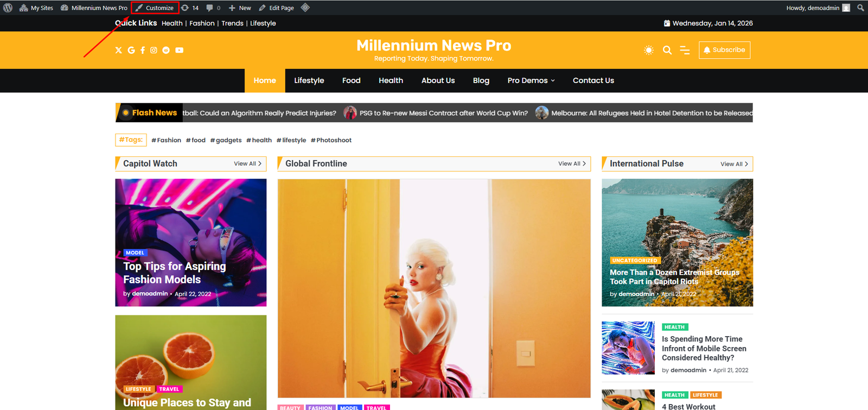Open the Instagram social icon
The height and width of the screenshot is (410, 868).
(x=154, y=50)
